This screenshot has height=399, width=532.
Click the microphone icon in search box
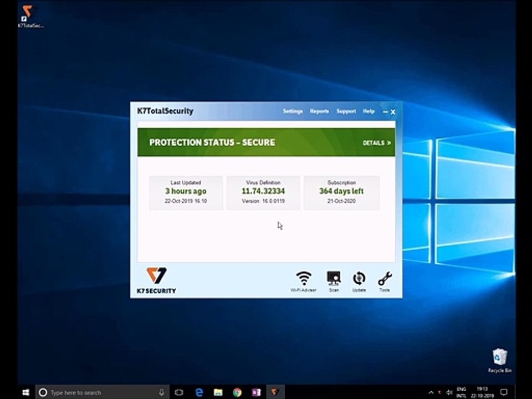tap(162, 392)
